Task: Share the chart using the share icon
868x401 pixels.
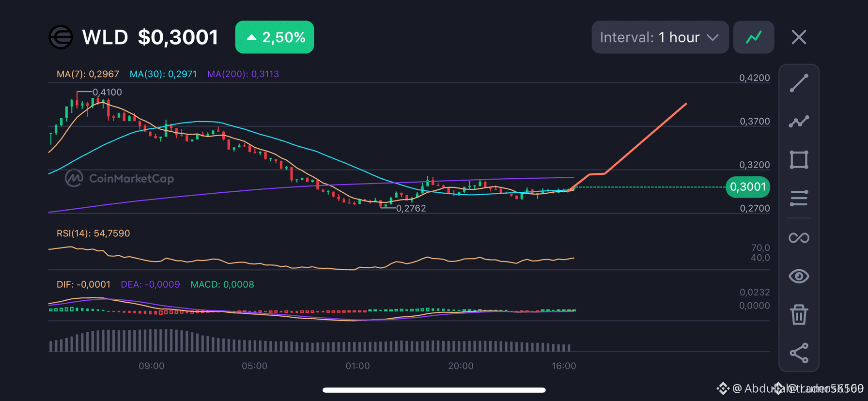Action: [x=799, y=353]
